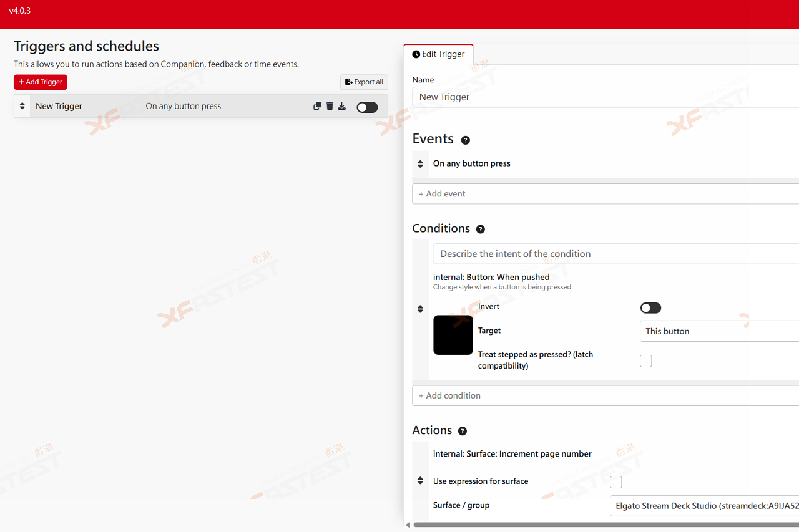
Task: Toggle the Invert switch on
Action: coord(650,308)
